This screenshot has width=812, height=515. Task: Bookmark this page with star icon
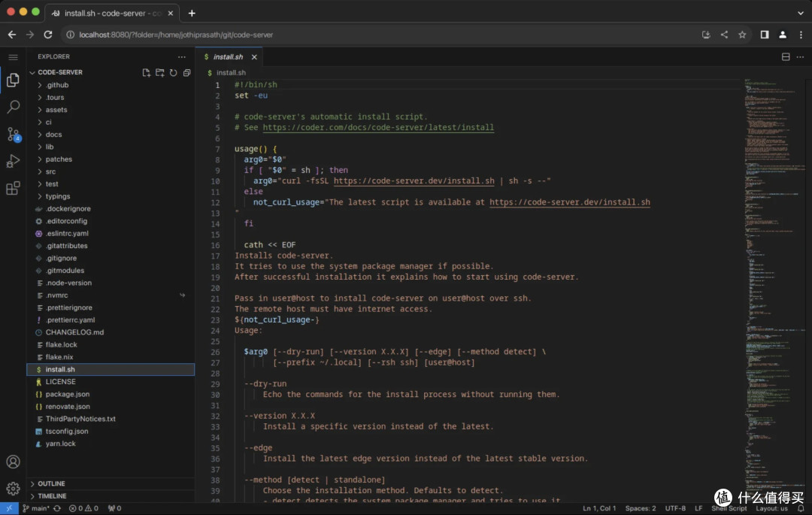[742, 35]
